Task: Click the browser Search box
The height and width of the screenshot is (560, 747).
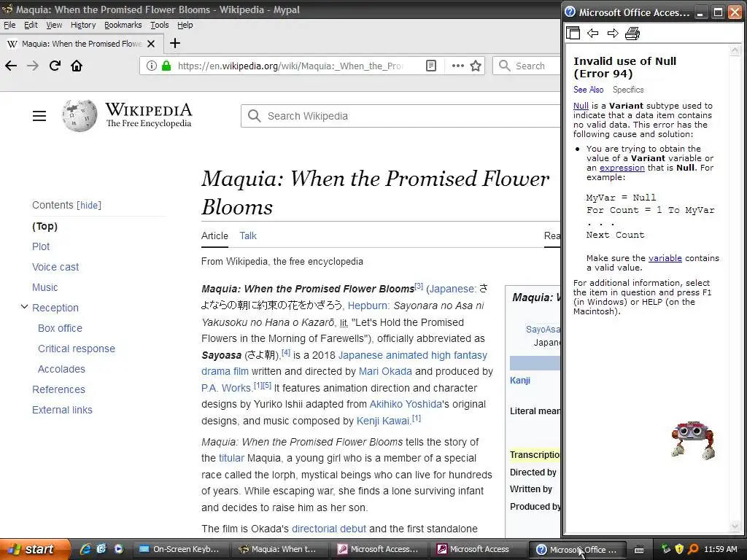Action: click(527, 66)
